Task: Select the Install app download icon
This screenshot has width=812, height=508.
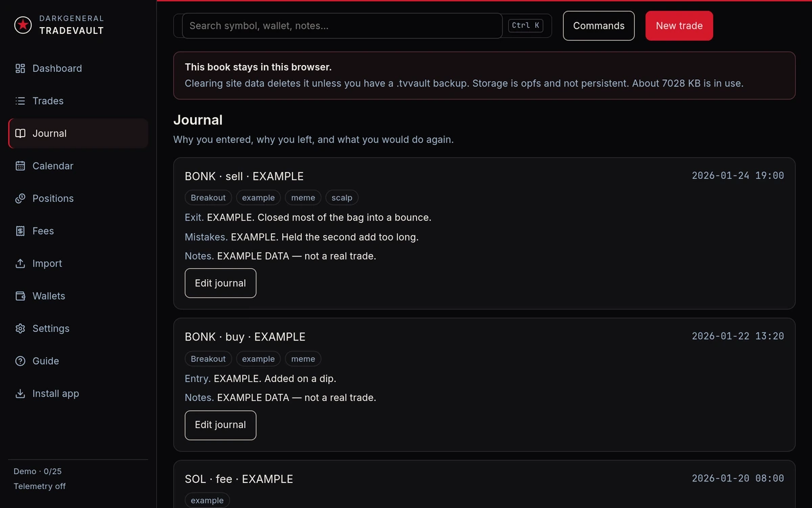Action: (20, 394)
